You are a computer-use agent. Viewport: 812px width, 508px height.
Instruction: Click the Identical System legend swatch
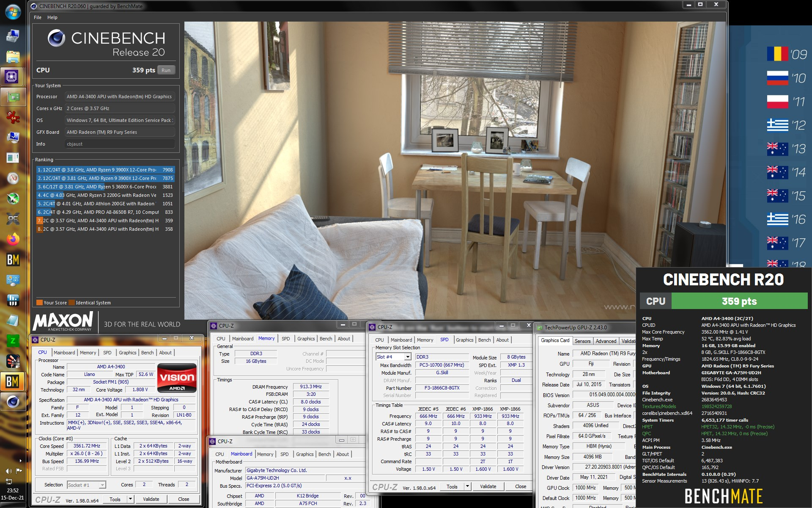click(72, 303)
